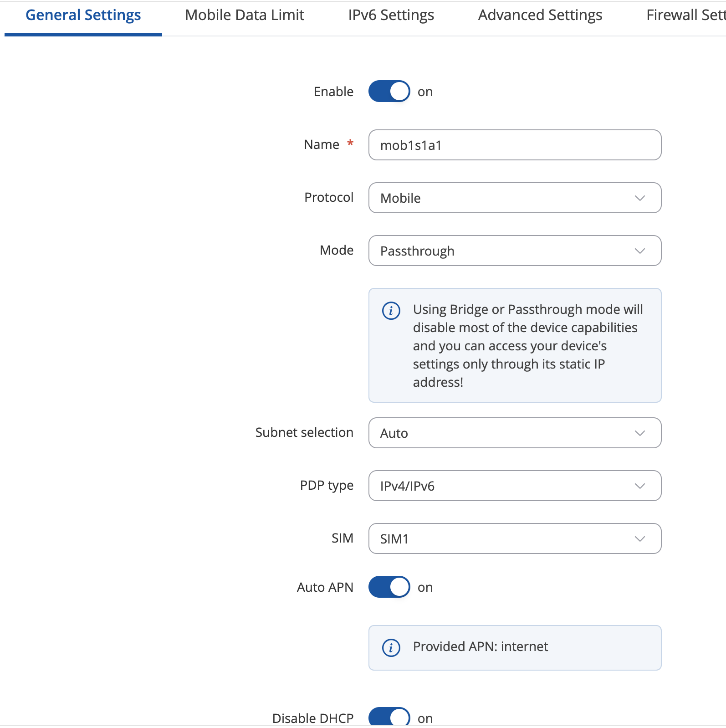Open the Firewall Settings tab
The image size is (726, 728).
point(686,15)
